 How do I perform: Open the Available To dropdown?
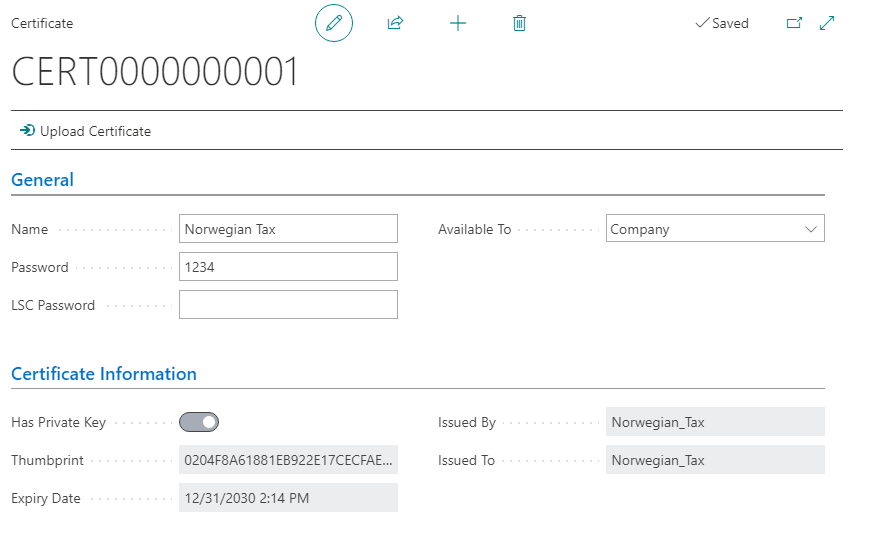715,229
